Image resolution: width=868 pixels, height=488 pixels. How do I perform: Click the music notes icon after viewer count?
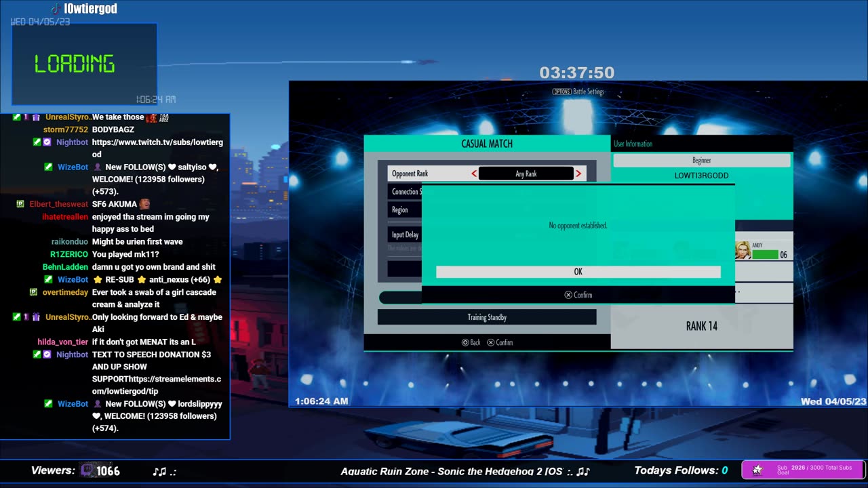(159, 471)
